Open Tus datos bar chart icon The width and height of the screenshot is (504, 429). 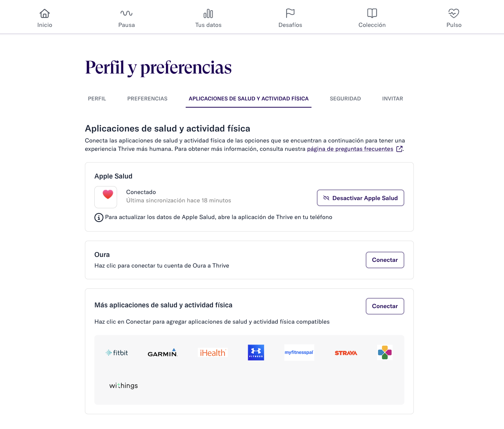pos(208,14)
